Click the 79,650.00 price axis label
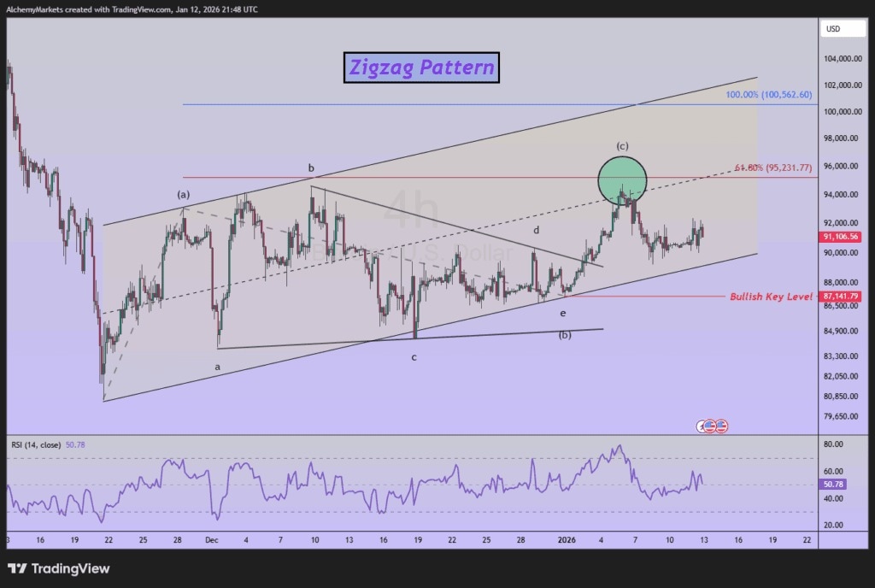The height and width of the screenshot is (588, 875). 841,416
